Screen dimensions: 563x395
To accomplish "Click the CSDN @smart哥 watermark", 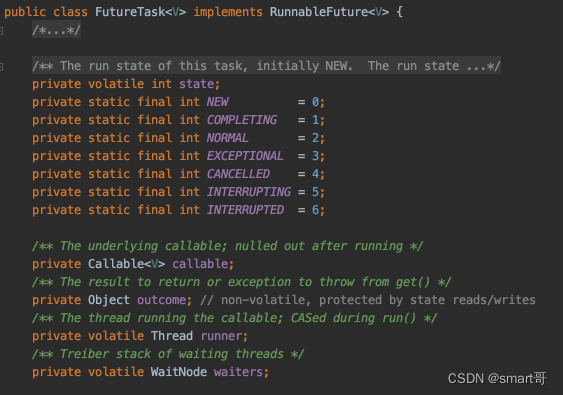I will [497, 378].
